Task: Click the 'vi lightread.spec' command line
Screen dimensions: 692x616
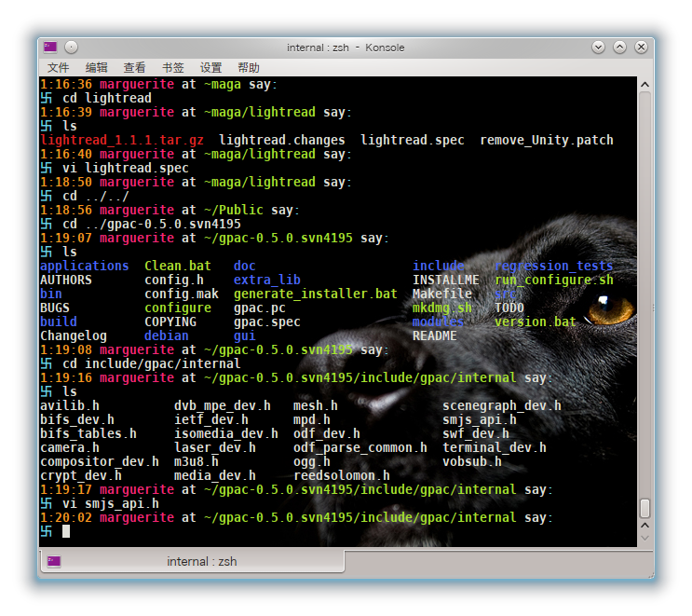Action: [x=126, y=168]
